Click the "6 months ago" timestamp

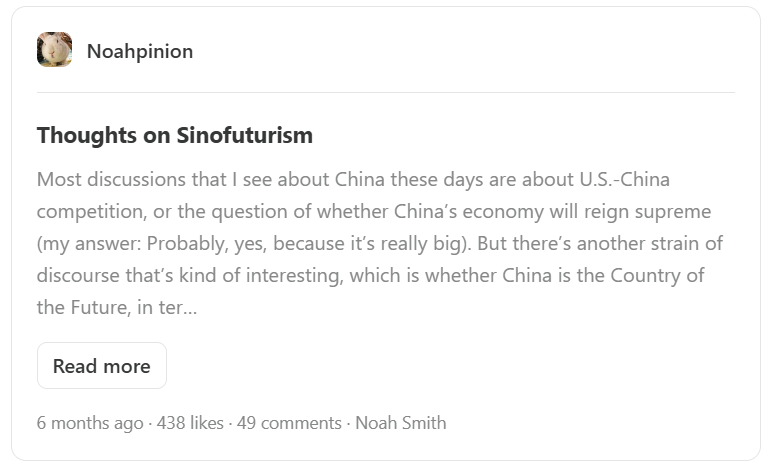[90, 423]
